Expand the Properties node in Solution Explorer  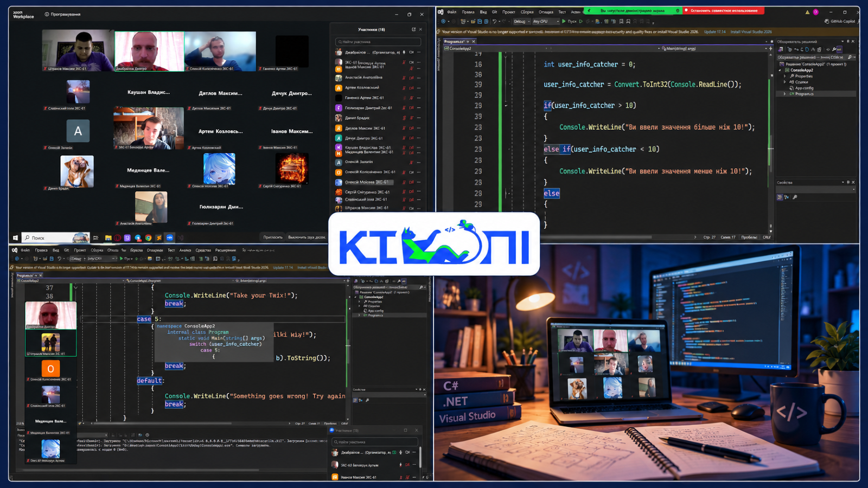tap(785, 76)
